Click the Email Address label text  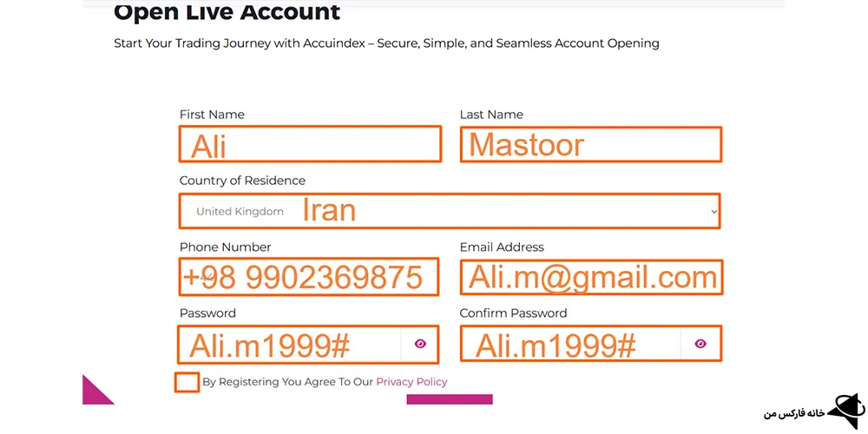pos(502,247)
